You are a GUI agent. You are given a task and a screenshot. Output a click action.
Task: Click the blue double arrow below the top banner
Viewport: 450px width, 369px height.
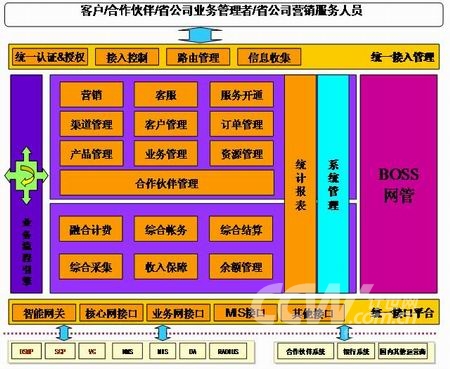point(200,35)
